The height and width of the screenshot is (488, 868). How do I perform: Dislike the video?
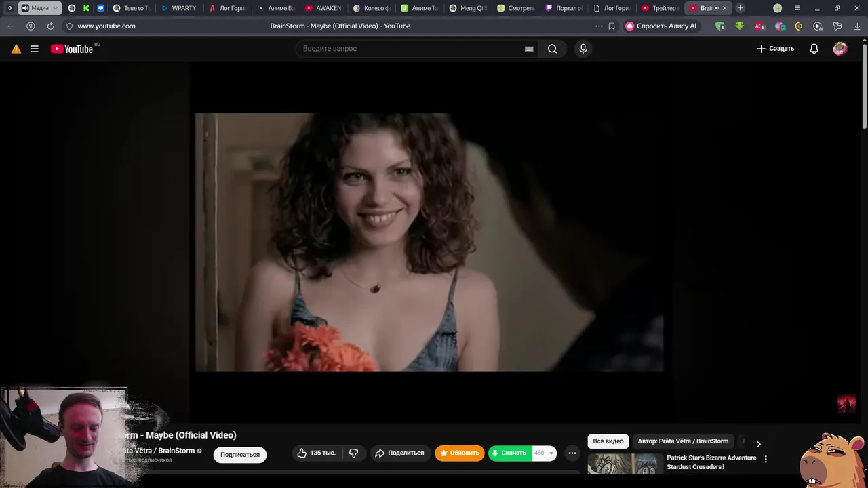[353, 453]
